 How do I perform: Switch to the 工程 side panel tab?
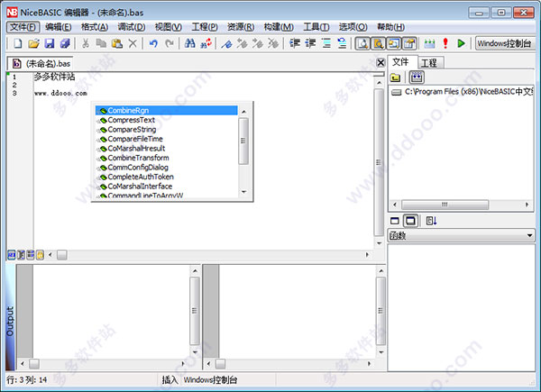click(429, 63)
